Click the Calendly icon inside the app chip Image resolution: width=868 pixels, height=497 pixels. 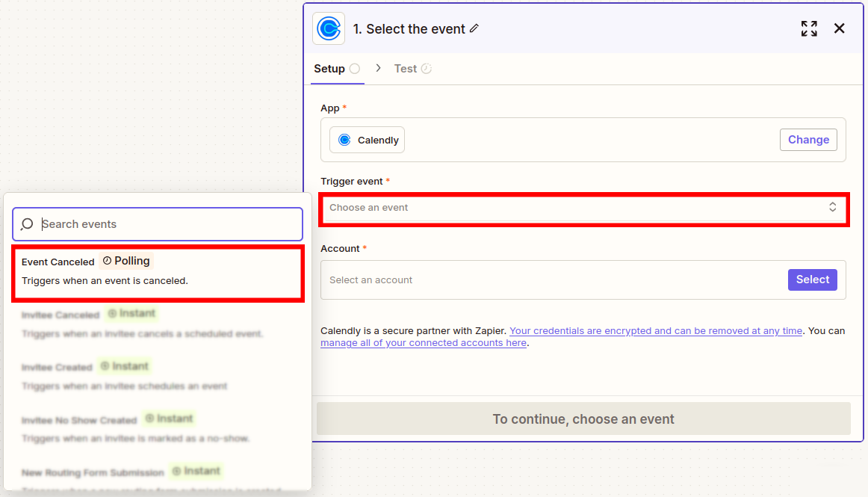pos(344,140)
